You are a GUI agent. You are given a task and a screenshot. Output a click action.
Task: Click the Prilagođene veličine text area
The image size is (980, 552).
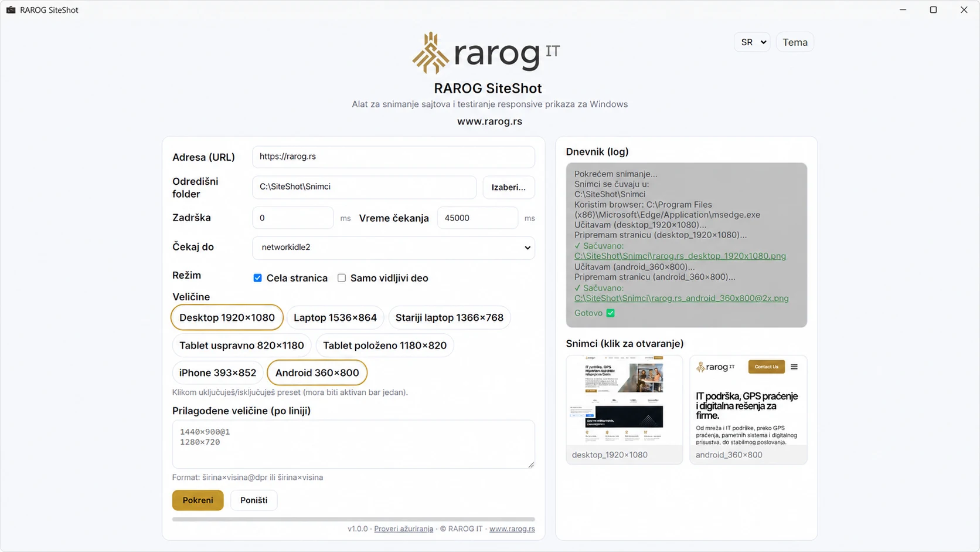click(x=353, y=444)
